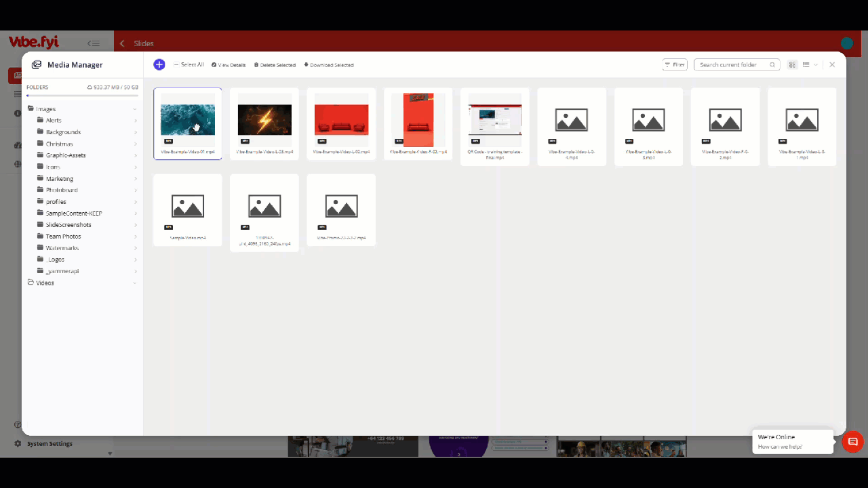Click the blue plus upload button
The width and height of the screenshot is (868, 488).
[x=159, y=64]
